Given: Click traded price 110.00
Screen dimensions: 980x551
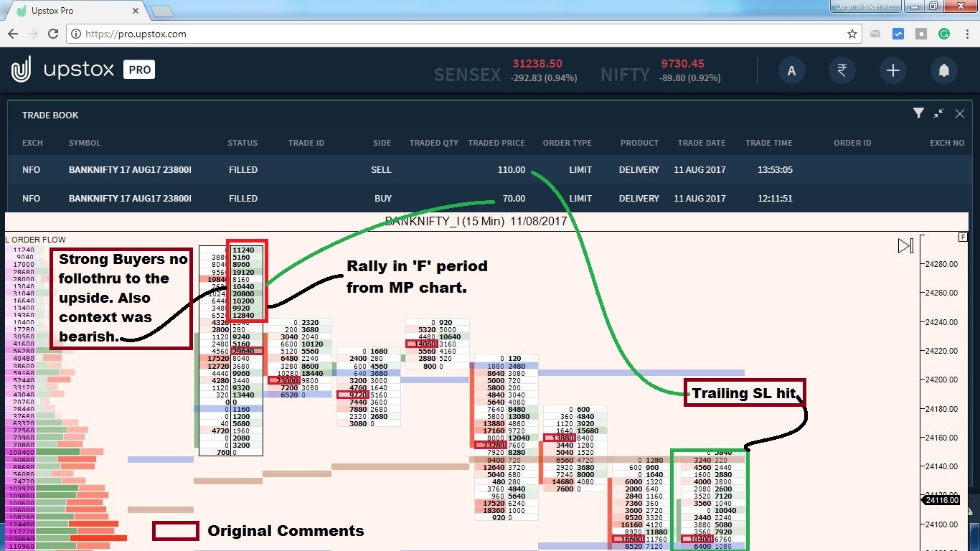Looking at the screenshot, I should [512, 170].
